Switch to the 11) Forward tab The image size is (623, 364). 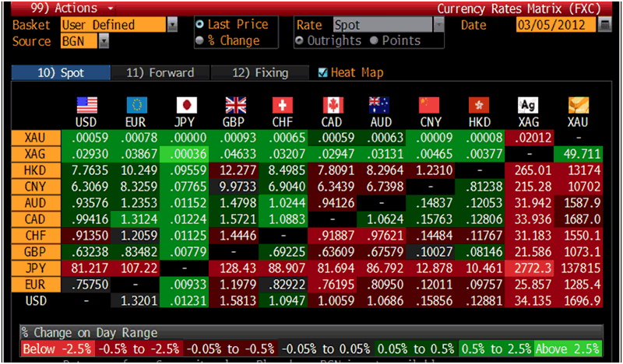point(160,73)
